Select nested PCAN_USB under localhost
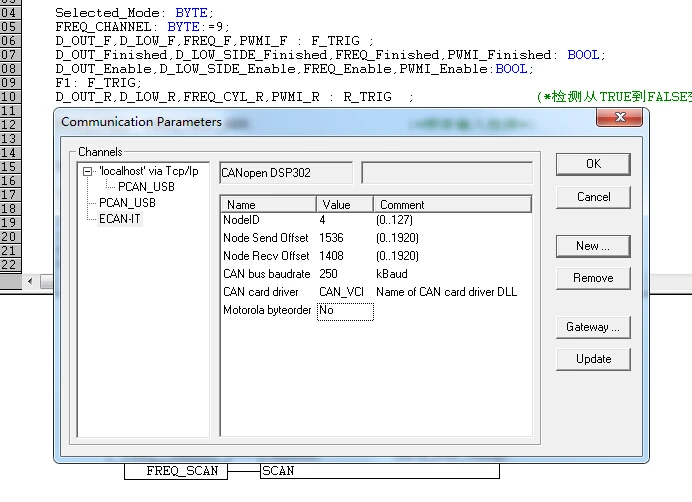Screen dimensions: 692x502 [x=146, y=187]
